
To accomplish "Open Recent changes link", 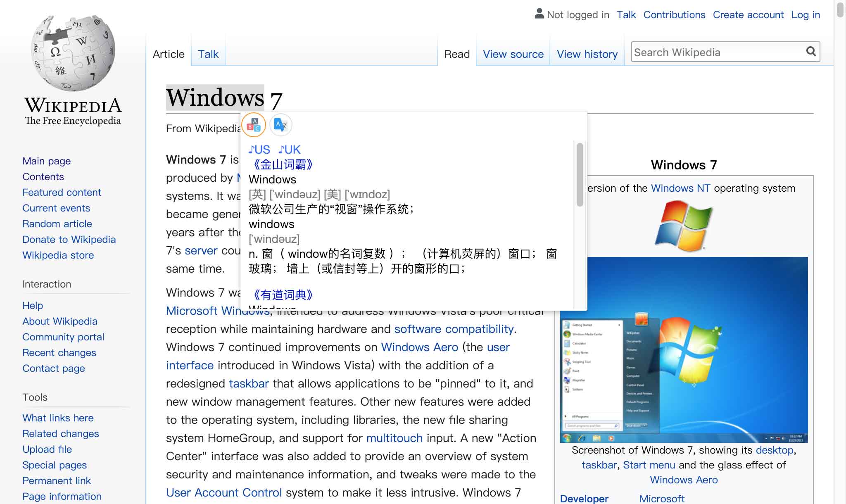I will coord(59,353).
